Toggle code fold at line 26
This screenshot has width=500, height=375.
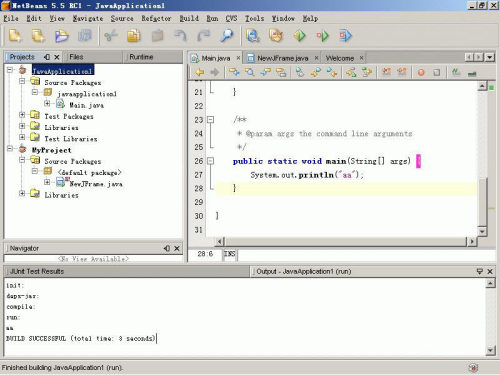coord(210,161)
